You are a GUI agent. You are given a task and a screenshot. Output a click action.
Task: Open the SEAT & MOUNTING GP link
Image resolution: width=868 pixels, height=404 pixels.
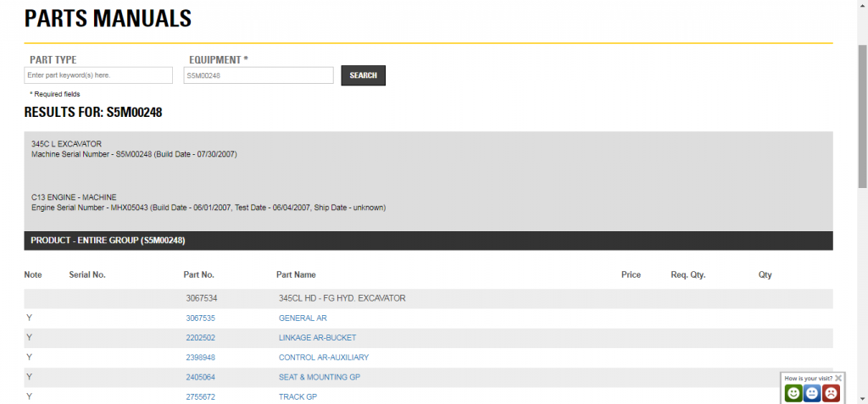coord(320,378)
